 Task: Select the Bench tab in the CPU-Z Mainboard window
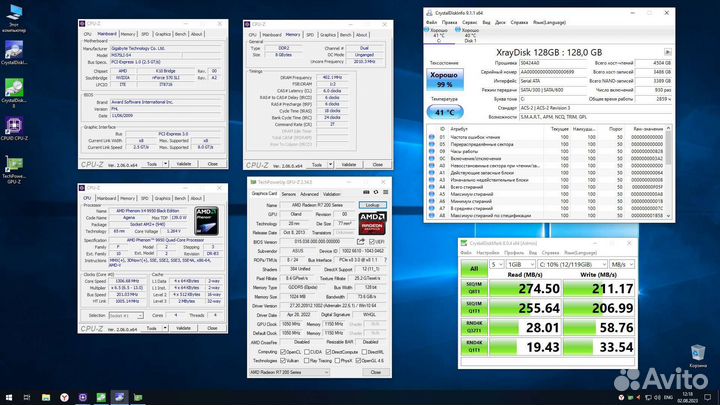coord(180,34)
